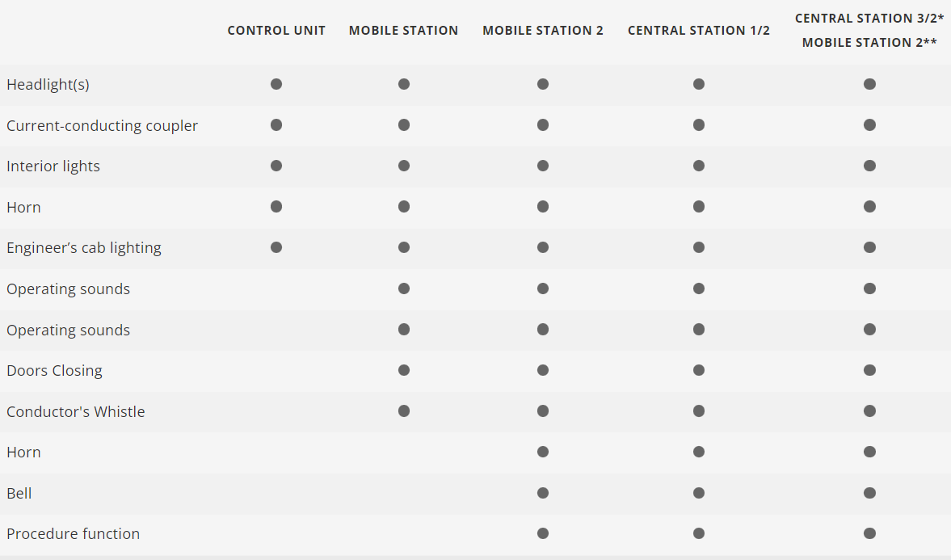This screenshot has height=560, width=951.
Task: Click the Engineer's cab lighting row label
Action: click(x=84, y=248)
